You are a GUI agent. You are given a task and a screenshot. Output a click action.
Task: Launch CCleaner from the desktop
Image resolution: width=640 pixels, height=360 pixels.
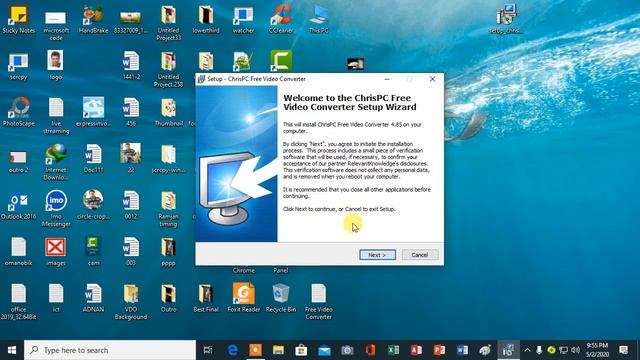281,20
